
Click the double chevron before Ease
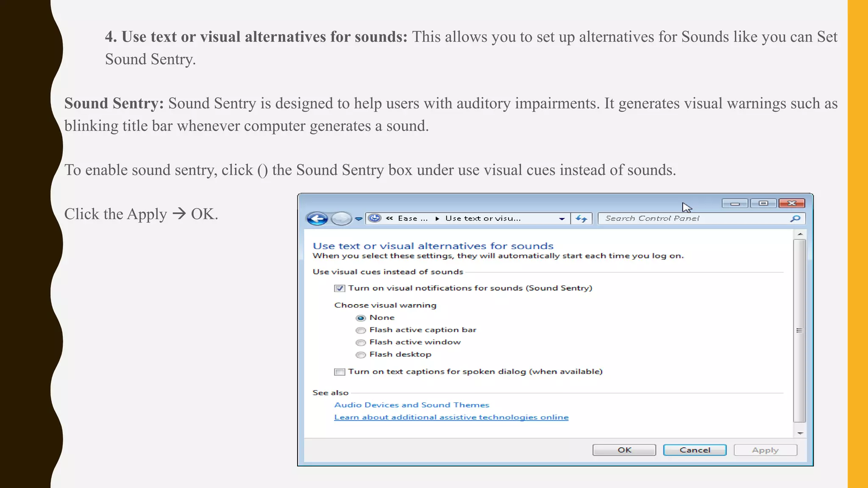tap(389, 218)
